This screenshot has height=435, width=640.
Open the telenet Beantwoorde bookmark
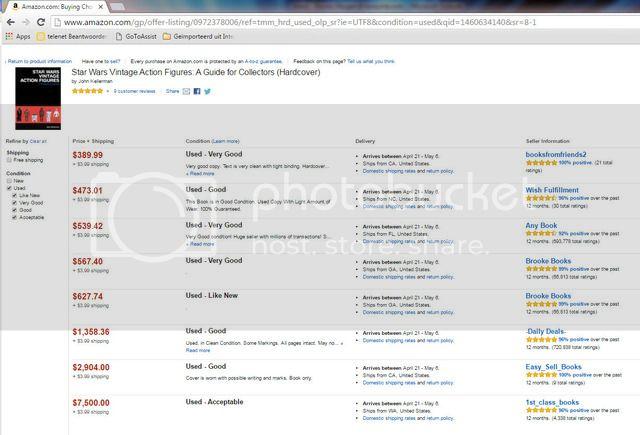(71, 36)
